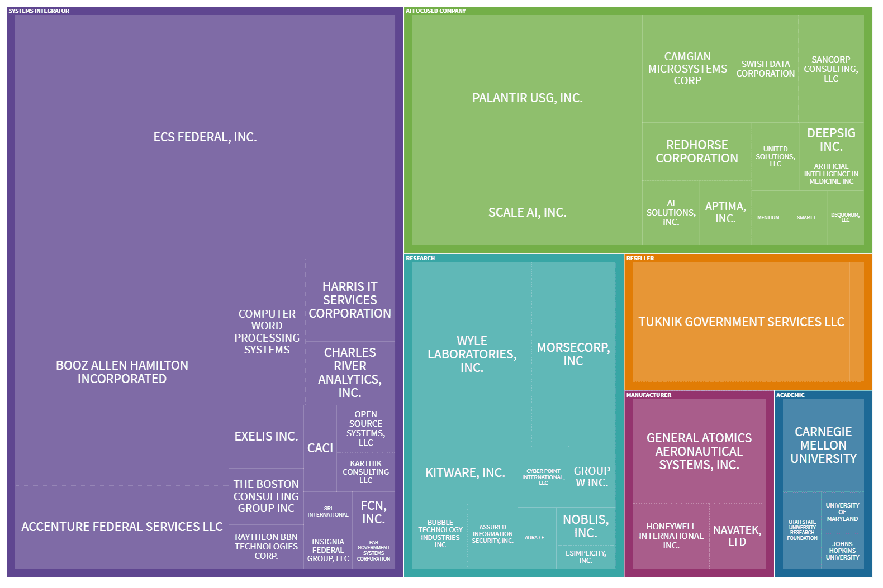The height and width of the screenshot is (588, 883).
Task: Click the Redhorse Corporation block
Action: tap(697, 152)
